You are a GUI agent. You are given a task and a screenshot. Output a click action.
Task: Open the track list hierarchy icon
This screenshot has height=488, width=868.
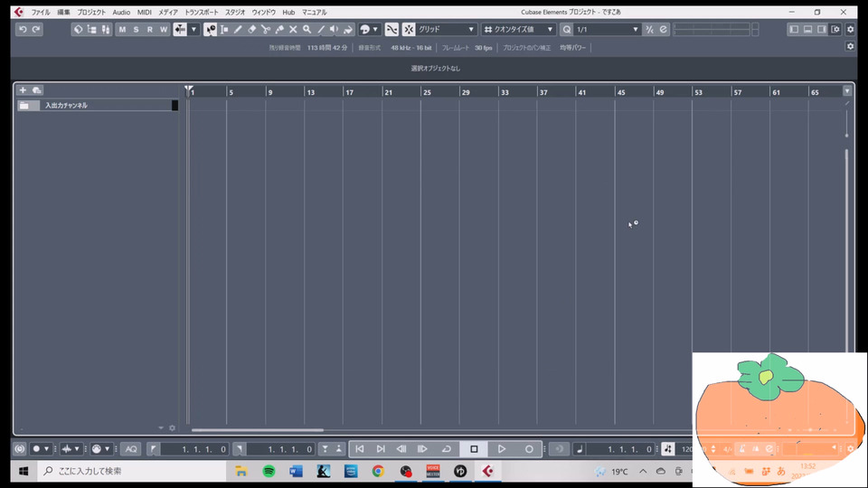pos(92,29)
